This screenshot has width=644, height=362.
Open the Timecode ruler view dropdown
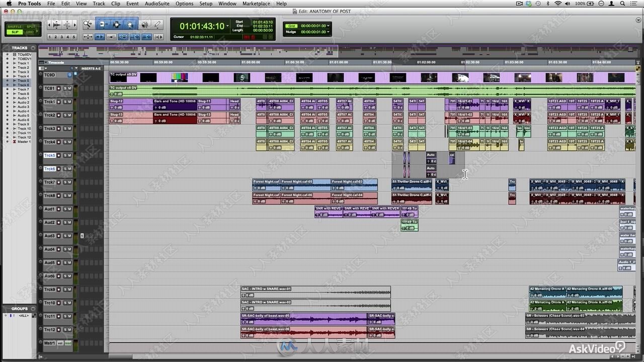point(45,62)
